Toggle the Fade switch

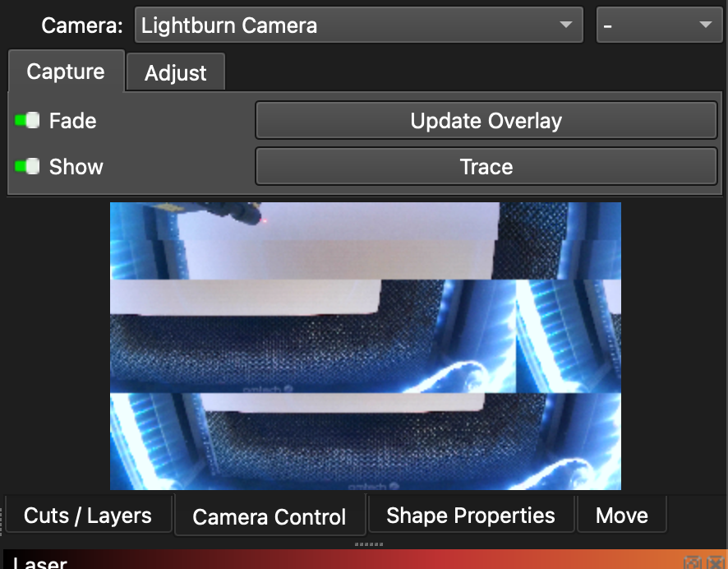[x=28, y=121]
